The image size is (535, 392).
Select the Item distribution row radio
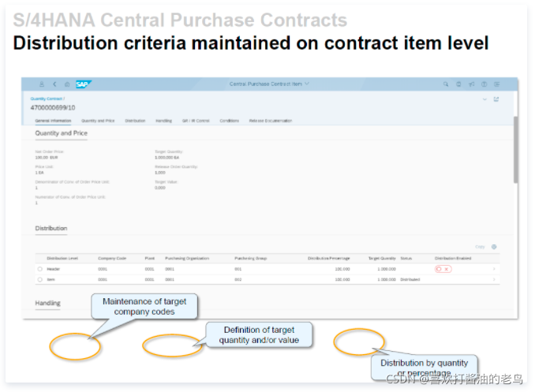(x=40, y=279)
